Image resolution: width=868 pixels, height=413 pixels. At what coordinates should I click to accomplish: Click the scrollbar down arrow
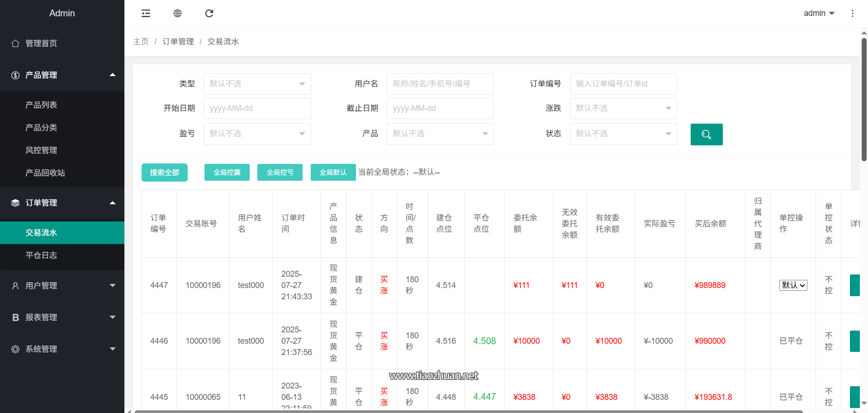(x=864, y=403)
